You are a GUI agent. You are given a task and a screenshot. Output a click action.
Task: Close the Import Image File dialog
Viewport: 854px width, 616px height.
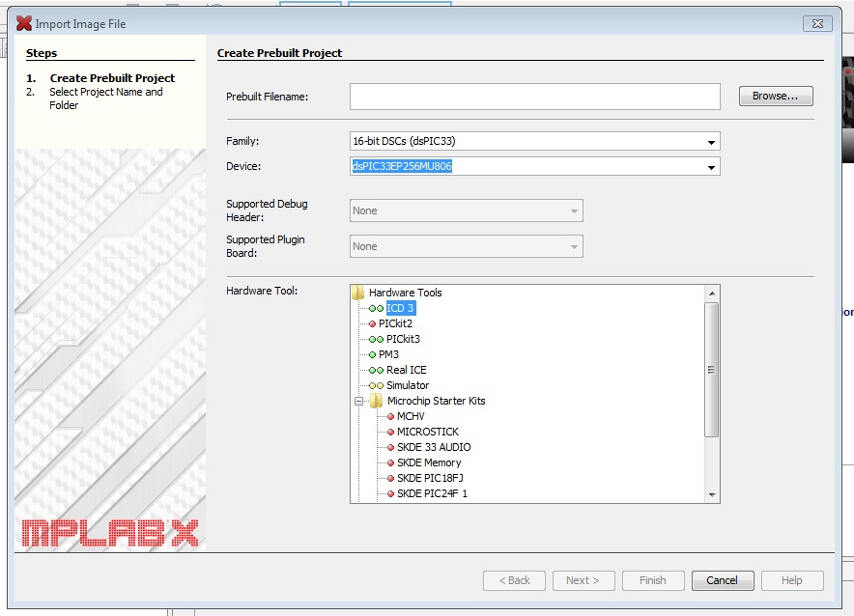tap(817, 23)
